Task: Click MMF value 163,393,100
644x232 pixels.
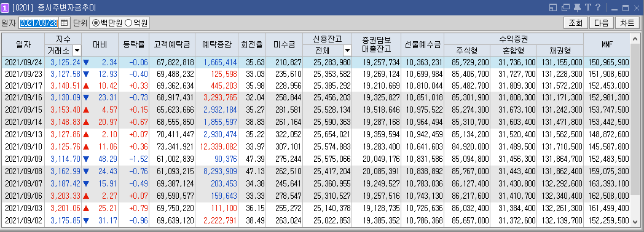Action: click(x=609, y=183)
